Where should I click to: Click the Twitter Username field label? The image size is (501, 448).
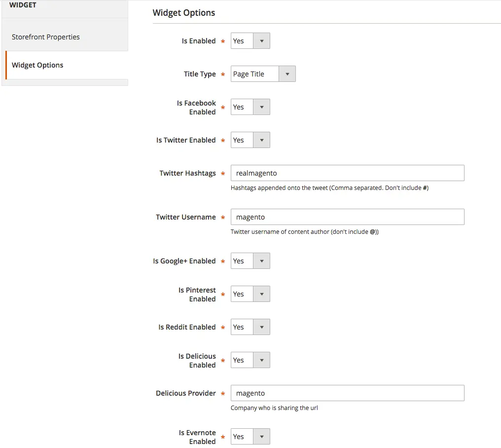pyautogui.click(x=185, y=217)
